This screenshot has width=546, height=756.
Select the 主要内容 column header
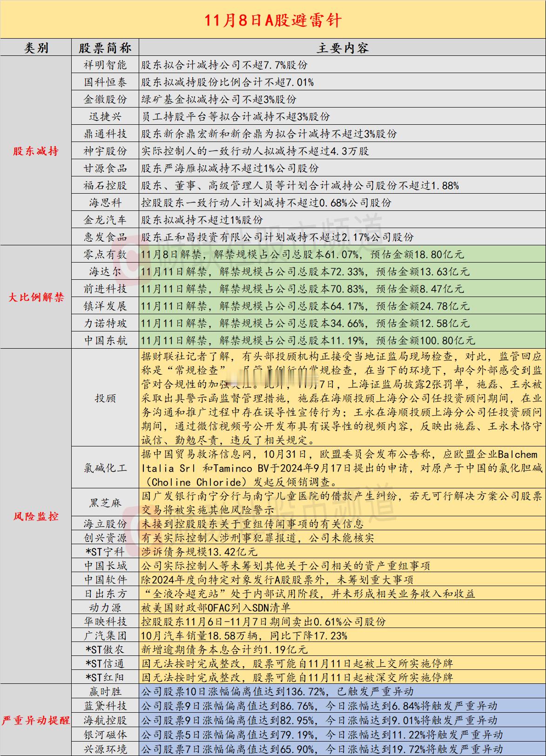click(x=342, y=48)
